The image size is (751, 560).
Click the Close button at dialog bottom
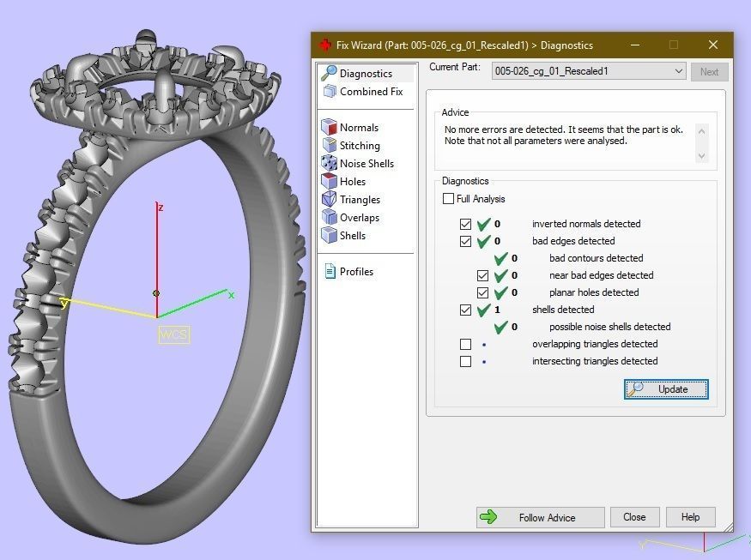[x=634, y=517]
